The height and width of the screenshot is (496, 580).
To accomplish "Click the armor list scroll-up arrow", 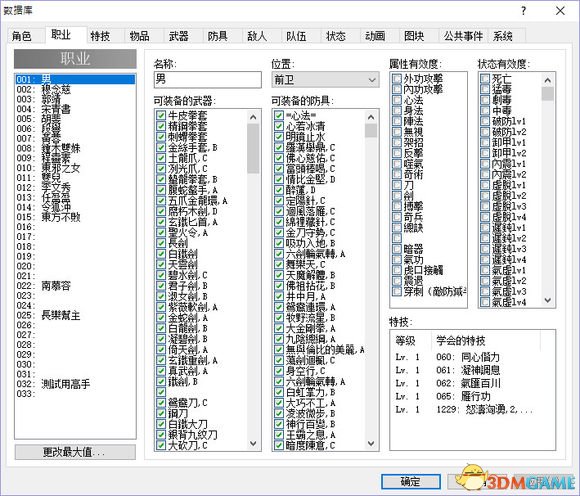I will click(371, 117).
